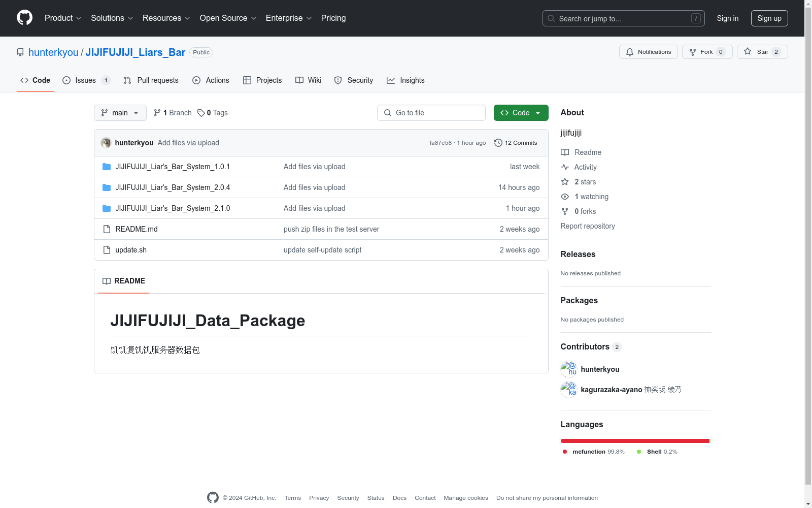
Task: Select the Code tab
Action: (x=36, y=80)
